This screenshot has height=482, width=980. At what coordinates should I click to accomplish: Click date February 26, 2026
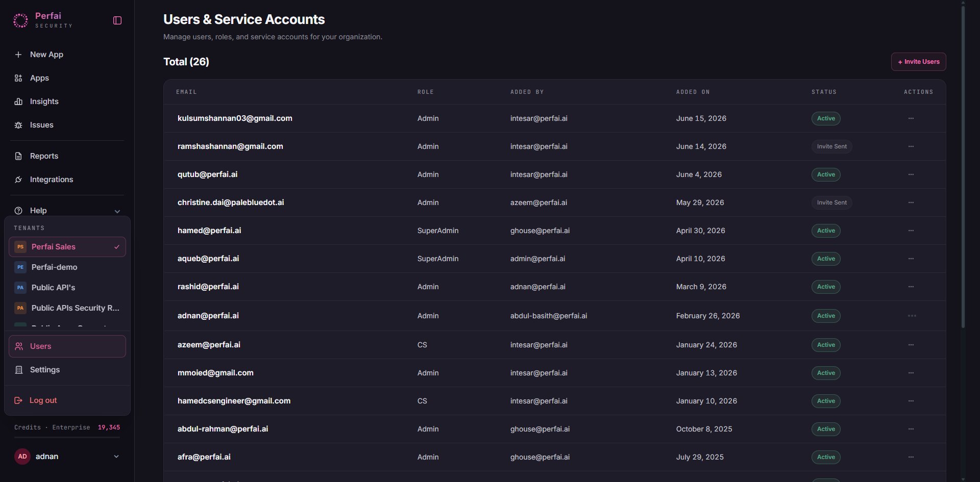(708, 316)
